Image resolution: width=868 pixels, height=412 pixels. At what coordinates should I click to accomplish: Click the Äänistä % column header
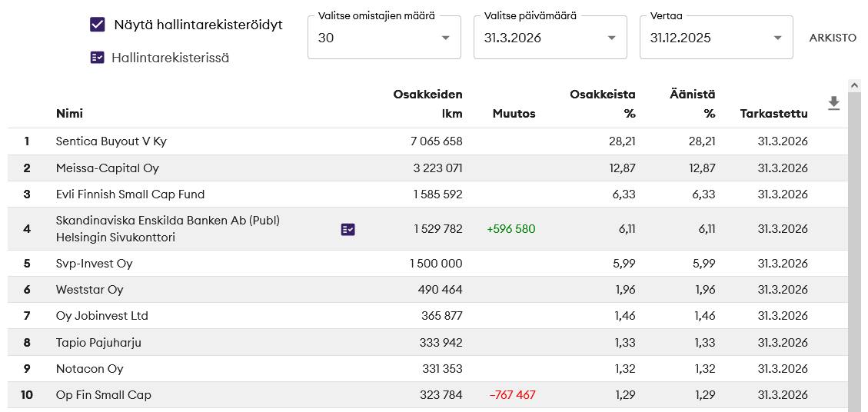point(693,104)
